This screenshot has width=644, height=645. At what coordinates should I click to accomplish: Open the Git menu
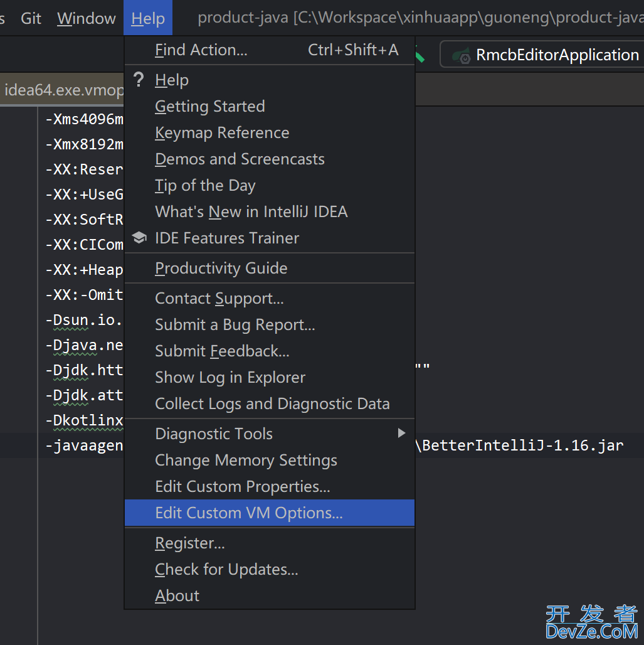31,18
